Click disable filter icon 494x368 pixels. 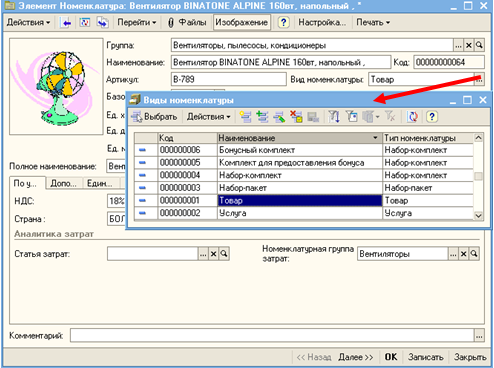pos(390,117)
